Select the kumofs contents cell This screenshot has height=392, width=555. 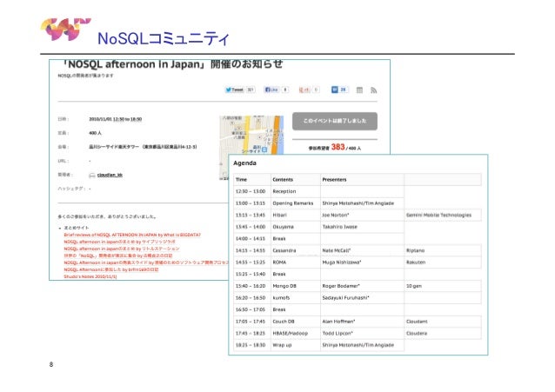pyautogui.click(x=296, y=298)
